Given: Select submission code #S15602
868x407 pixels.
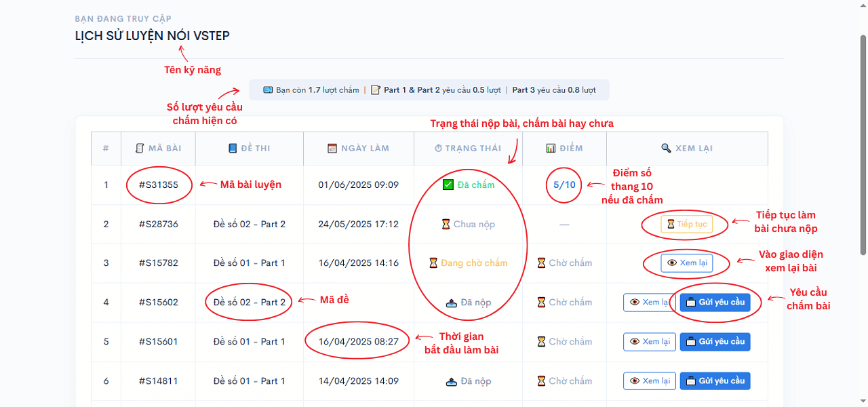Looking at the screenshot, I should tap(159, 302).
